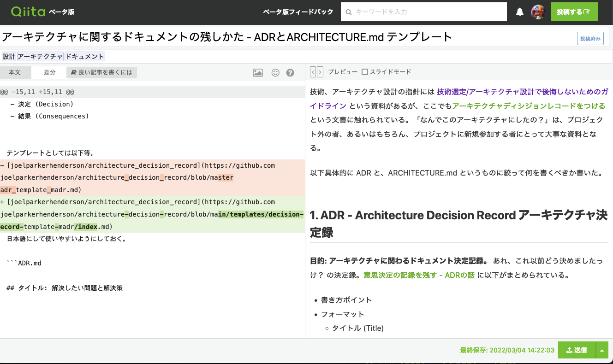The width and height of the screenshot is (613, 364).
Task: Click the added diff line with decision-record-template-madr
Action: pyautogui.click(x=152, y=214)
